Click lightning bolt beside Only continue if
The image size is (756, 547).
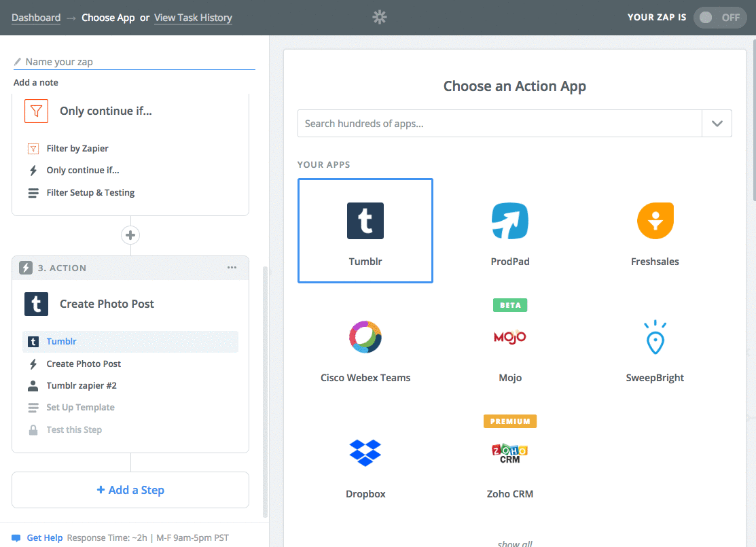pyautogui.click(x=33, y=171)
